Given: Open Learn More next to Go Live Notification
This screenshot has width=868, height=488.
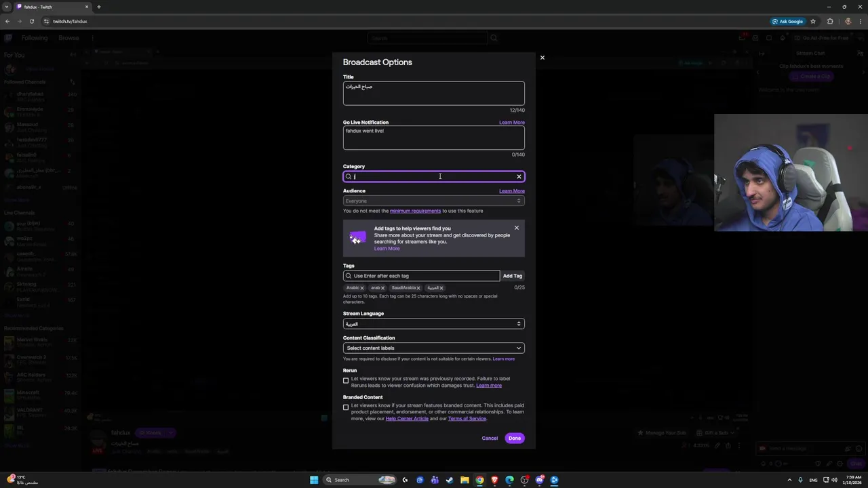Looking at the screenshot, I should pyautogui.click(x=512, y=123).
